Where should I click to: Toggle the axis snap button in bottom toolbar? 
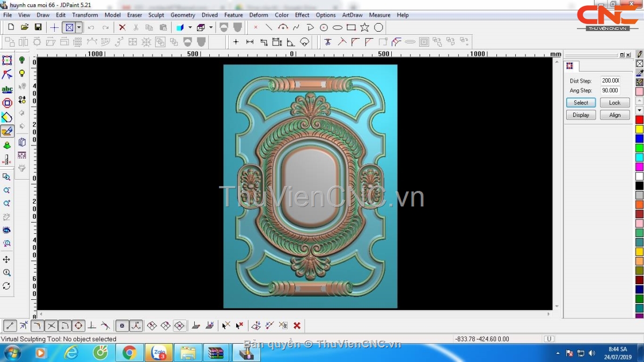pyautogui.click(x=136, y=326)
